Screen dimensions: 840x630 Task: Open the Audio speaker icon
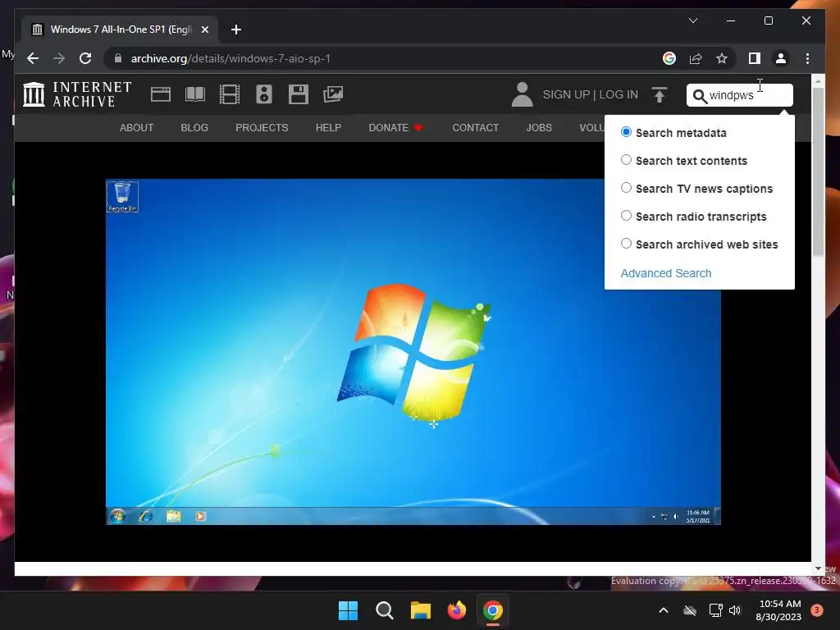point(263,94)
